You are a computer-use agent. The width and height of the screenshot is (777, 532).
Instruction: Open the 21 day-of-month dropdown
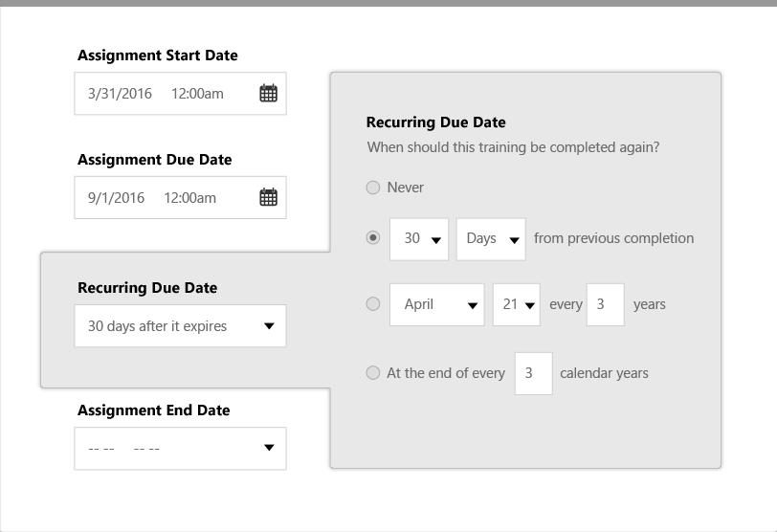click(517, 304)
